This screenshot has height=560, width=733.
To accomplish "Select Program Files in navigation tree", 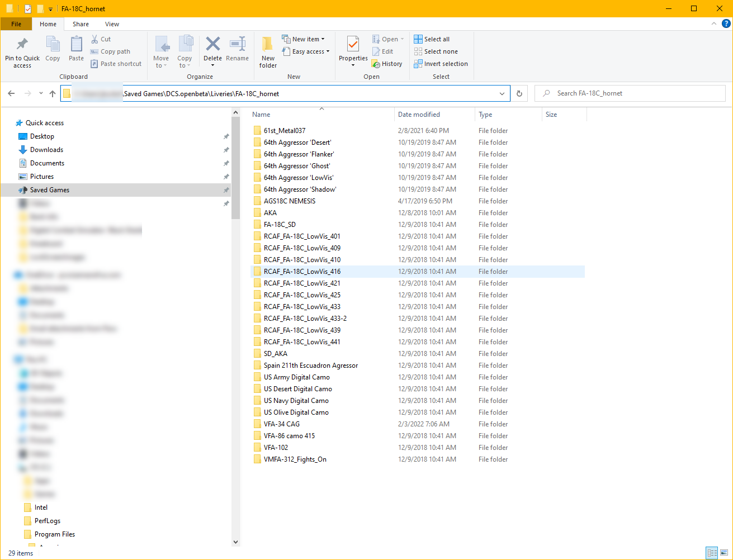I will 55,534.
